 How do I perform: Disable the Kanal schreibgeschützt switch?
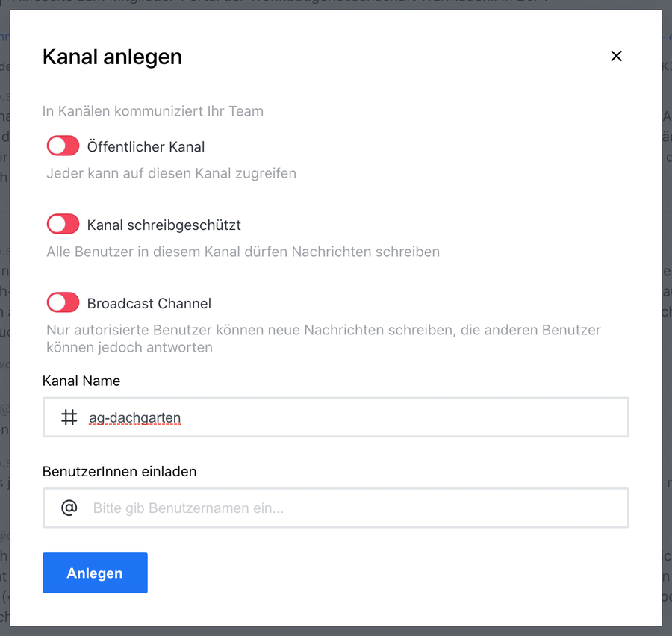pyautogui.click(x=63, y=225)
